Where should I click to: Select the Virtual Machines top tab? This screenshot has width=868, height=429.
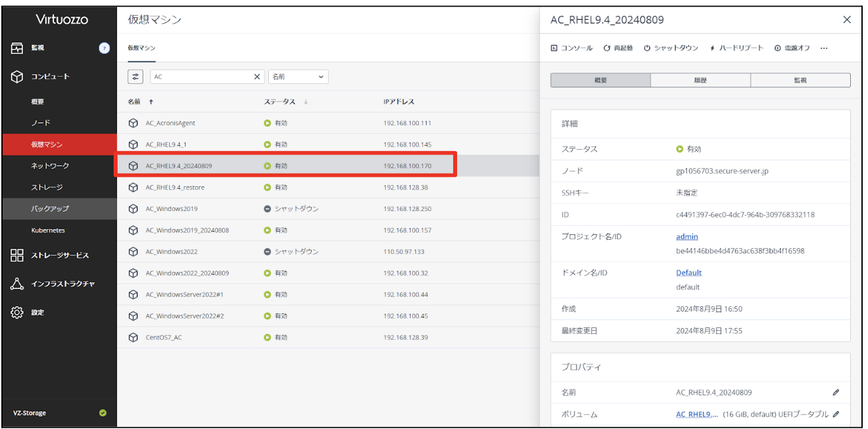click(x=141, y=48)
